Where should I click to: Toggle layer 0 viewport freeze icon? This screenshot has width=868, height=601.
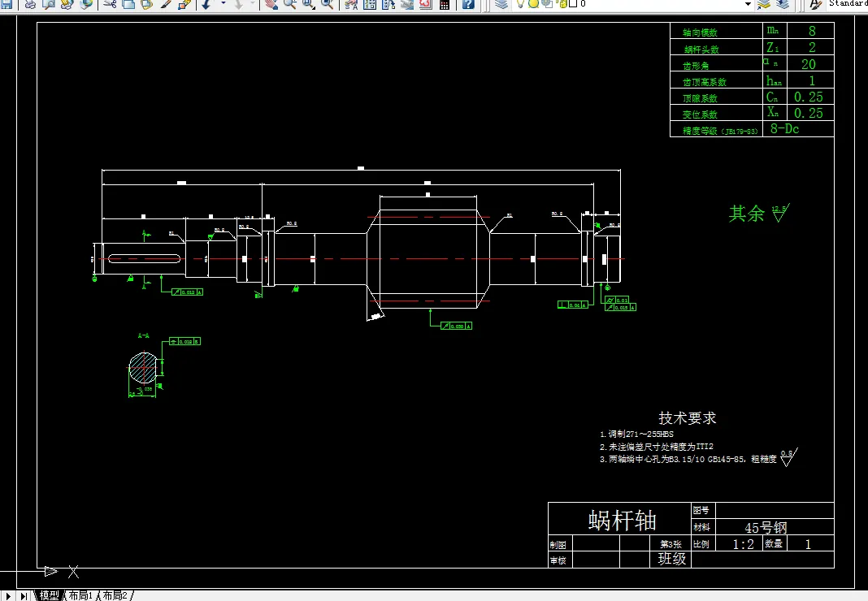(x=548, y=3)
